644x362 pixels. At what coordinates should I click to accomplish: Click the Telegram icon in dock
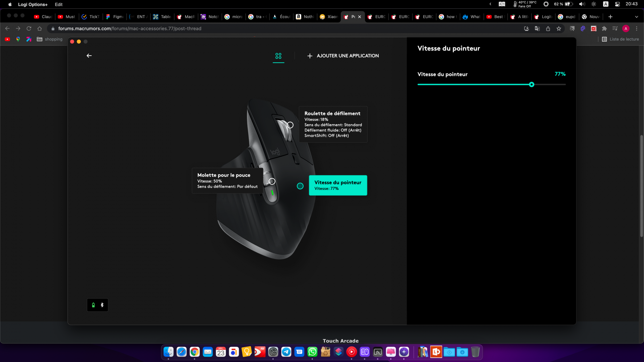pos(286,352)
